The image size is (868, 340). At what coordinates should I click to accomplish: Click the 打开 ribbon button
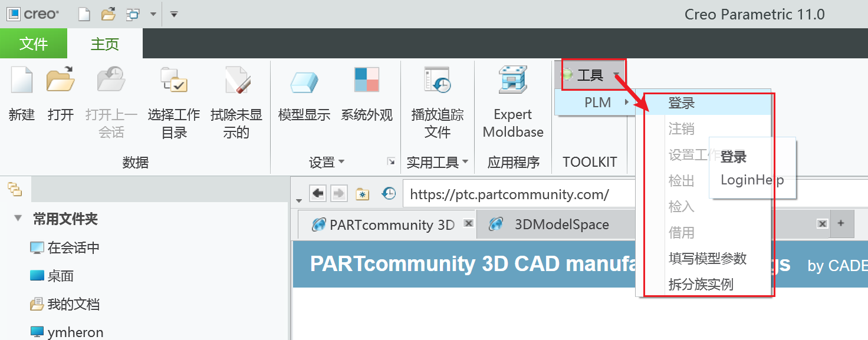point(61,94)
